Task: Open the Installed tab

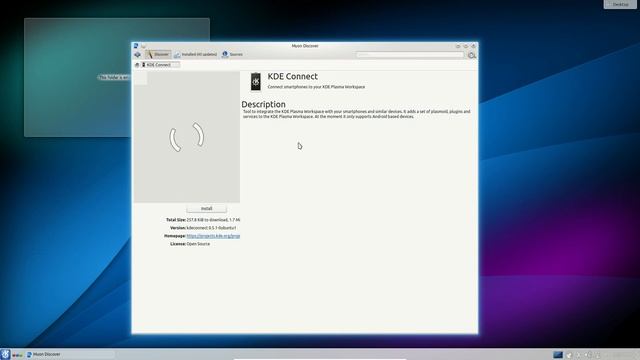Action: click(196, 54)
